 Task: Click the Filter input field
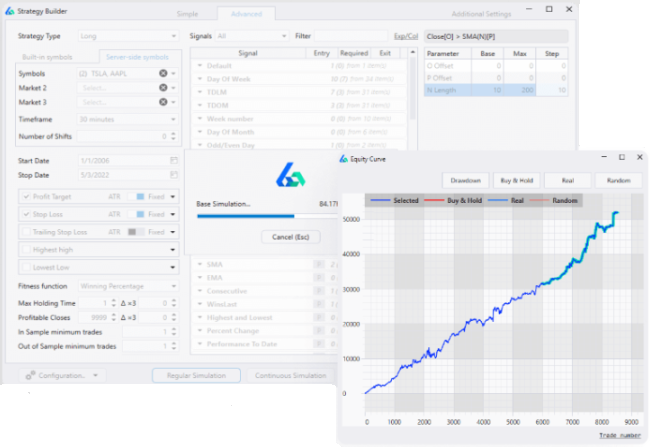[351, 36]
